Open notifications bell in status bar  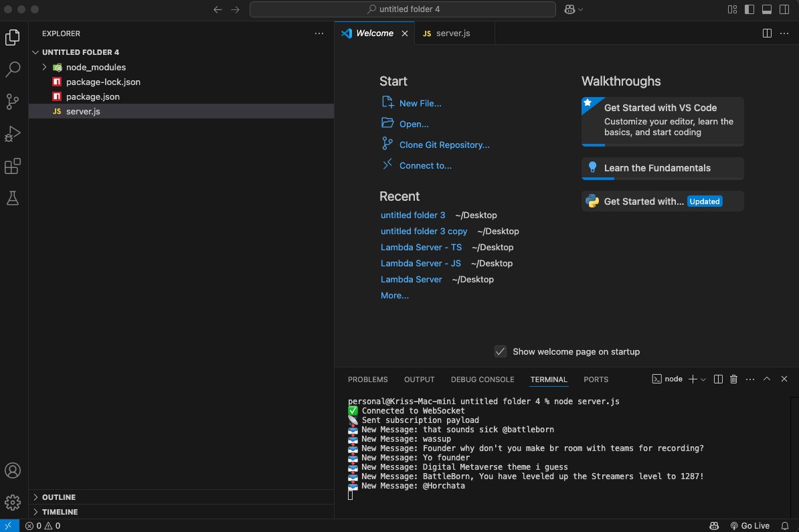(785, 525)
